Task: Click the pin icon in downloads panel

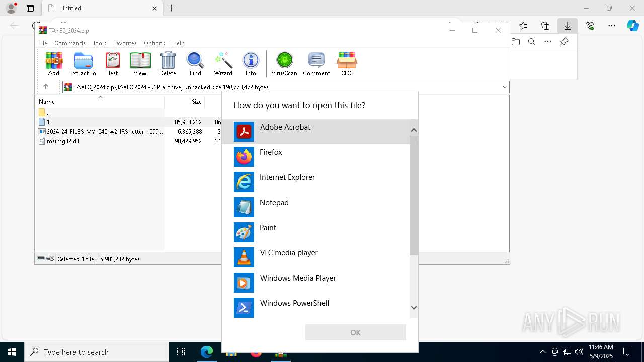Action: (x=564, y=42)
